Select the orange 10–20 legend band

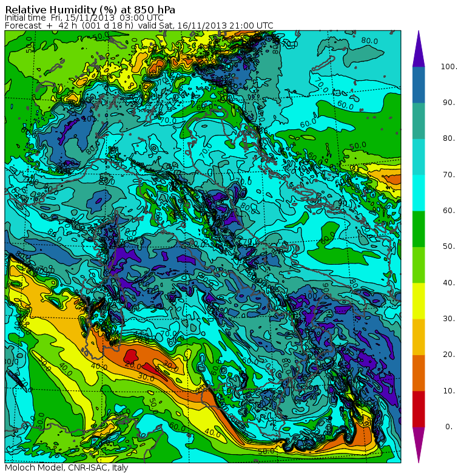coord(419,373)
